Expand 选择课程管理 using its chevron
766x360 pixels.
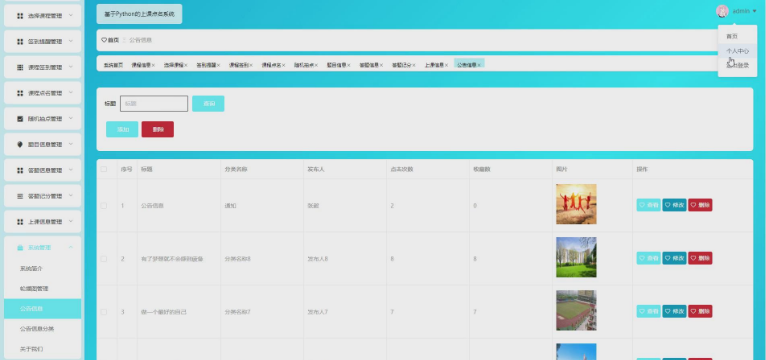click(x=71, y=16)
